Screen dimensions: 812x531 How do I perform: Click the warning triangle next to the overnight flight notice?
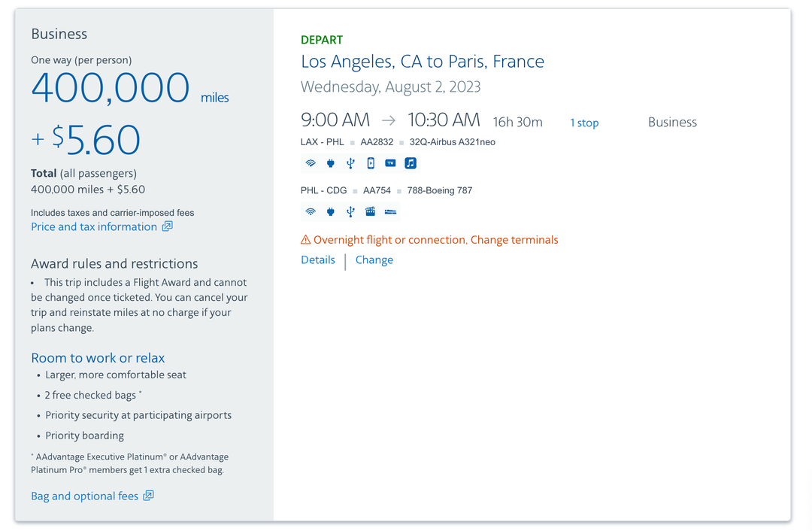[305, 239]
